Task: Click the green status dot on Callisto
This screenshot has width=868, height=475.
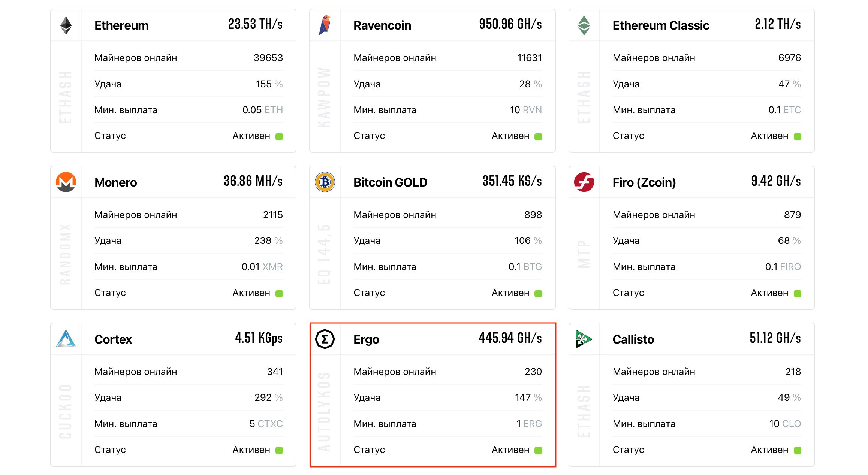Action: pyautogui.click(x=798, y=451)
